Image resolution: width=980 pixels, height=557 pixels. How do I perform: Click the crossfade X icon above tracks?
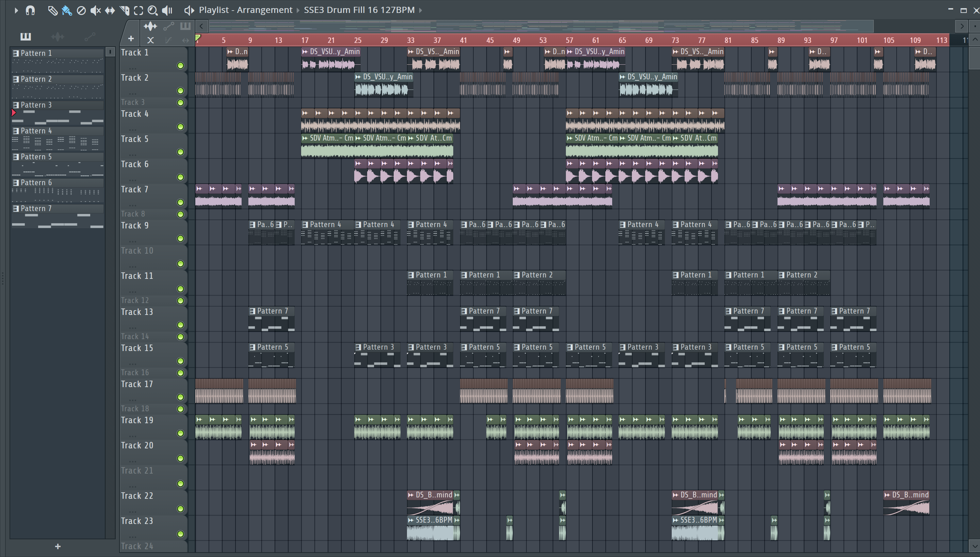click(151, 40)
